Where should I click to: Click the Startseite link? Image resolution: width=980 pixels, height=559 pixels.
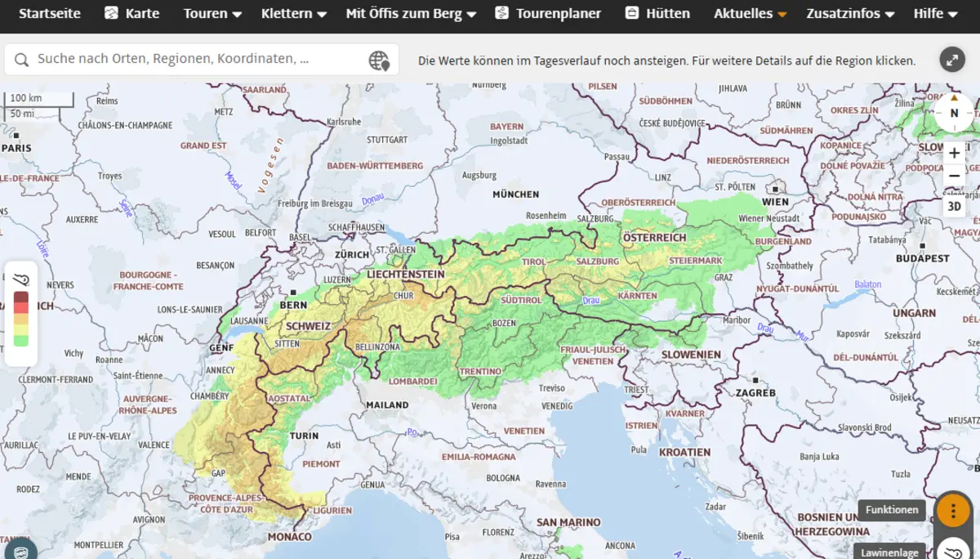(49, 14)
